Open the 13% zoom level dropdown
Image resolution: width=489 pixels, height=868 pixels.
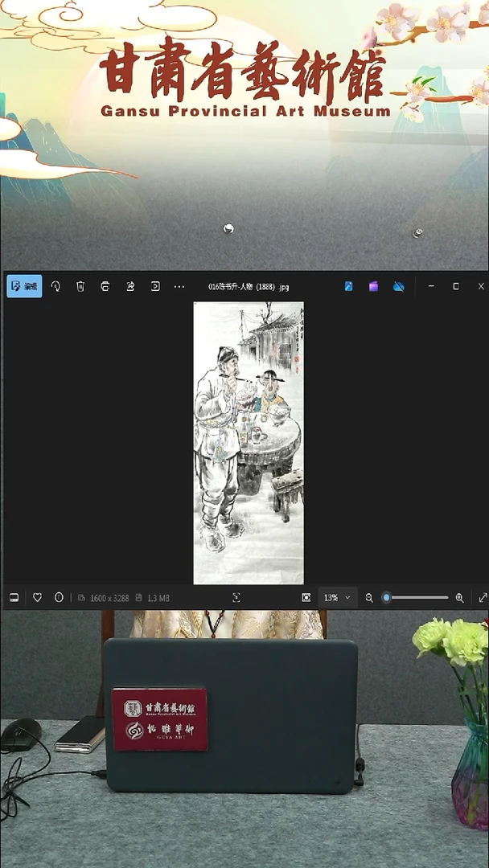click(337, 598)
